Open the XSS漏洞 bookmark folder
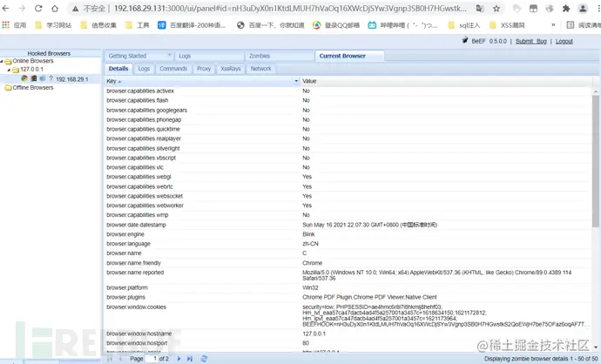The height and width of the screenshot is (364, 601). click(x=507, y=25)
